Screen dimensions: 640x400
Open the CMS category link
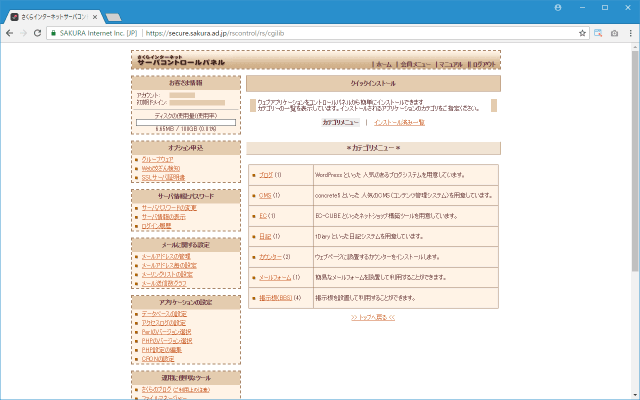(265, 195)
